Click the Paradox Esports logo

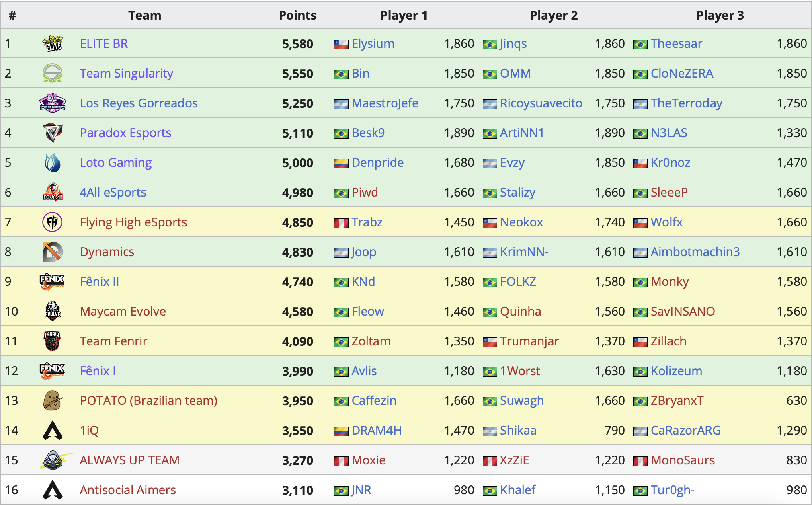point(53,133)
